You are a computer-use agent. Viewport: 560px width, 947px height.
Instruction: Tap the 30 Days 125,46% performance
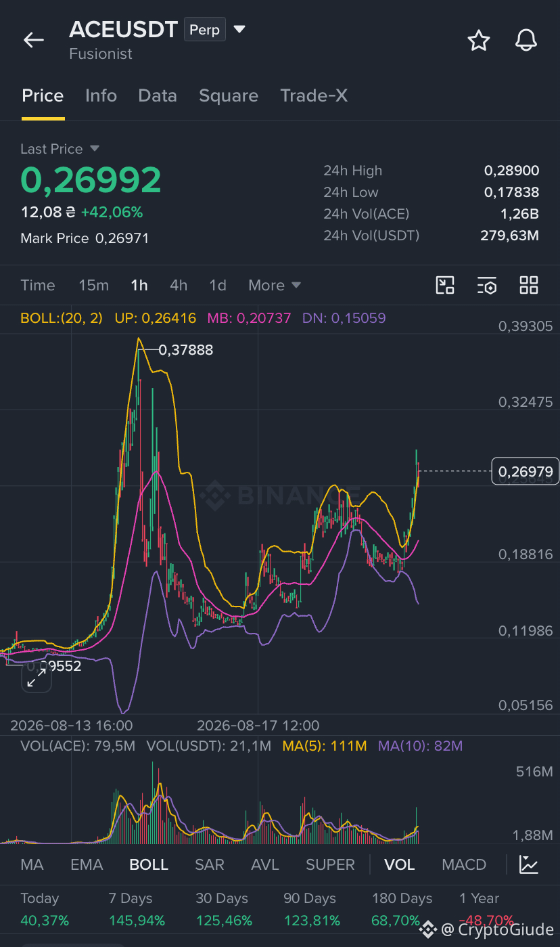(x=224, y=909)
